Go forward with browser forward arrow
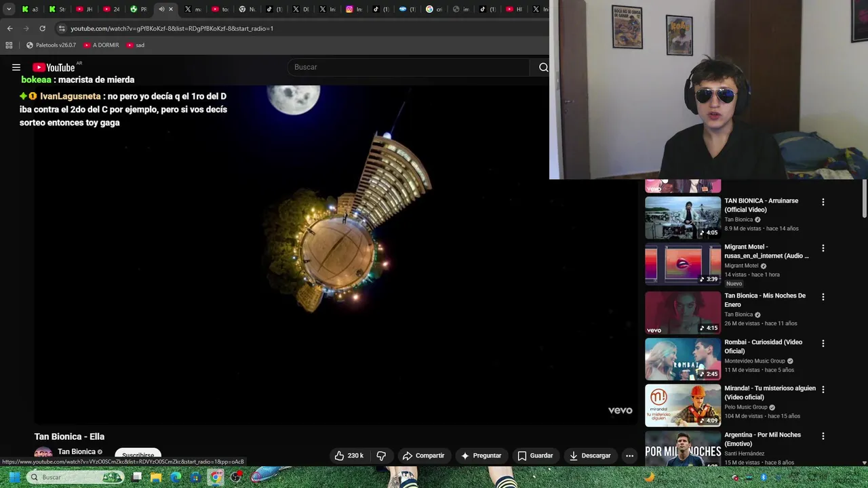 pyautogui.click(x=26, y=28)
